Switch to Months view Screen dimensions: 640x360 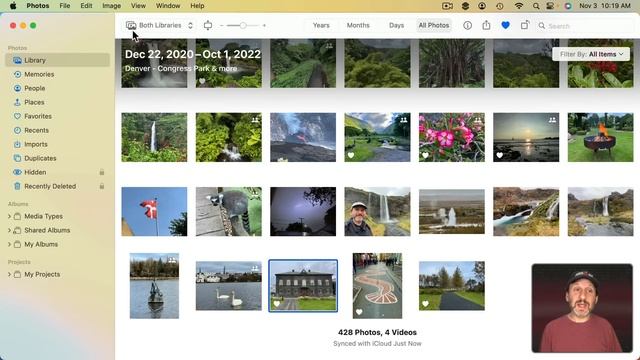coord(358,25)
